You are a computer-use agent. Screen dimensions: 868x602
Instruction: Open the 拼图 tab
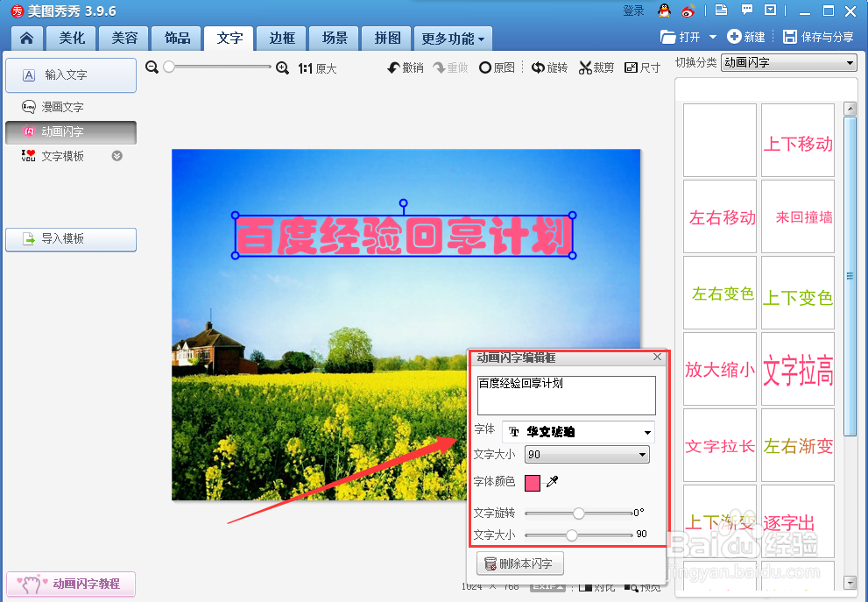click(387, 39)
